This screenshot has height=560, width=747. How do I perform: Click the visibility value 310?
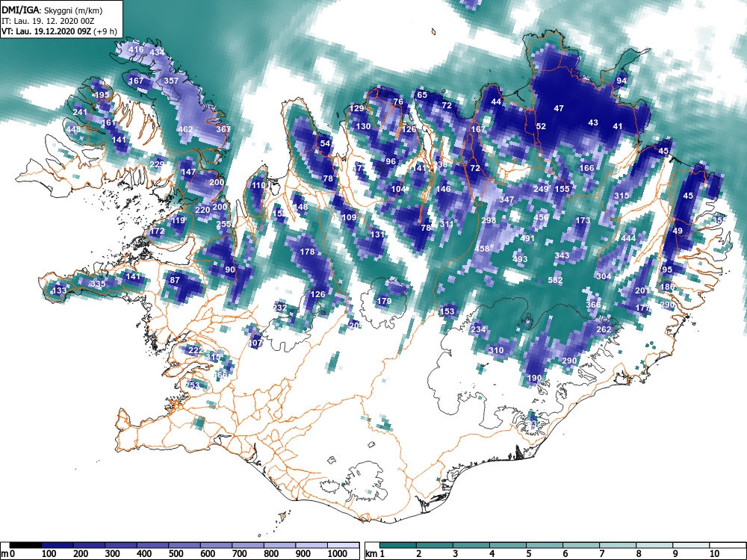[496, 350]
